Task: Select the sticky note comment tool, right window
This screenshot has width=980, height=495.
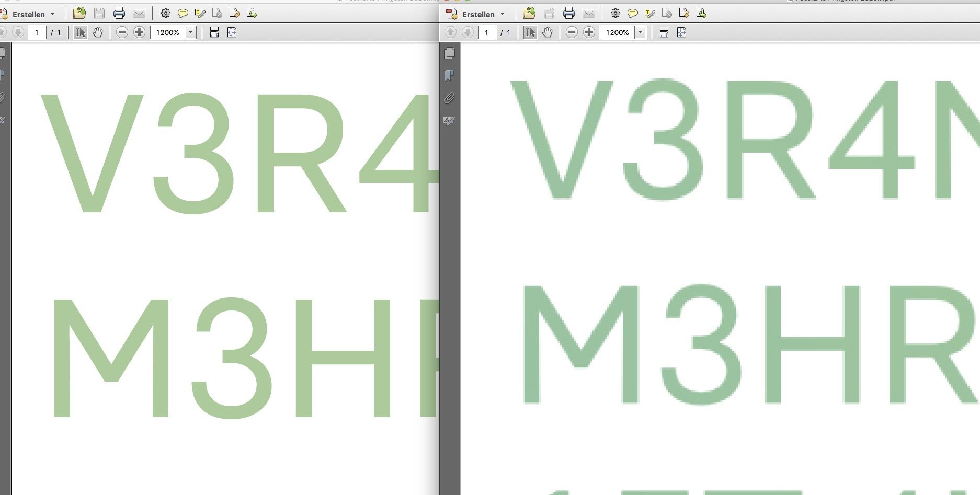Action: click(x=633, y=13)
